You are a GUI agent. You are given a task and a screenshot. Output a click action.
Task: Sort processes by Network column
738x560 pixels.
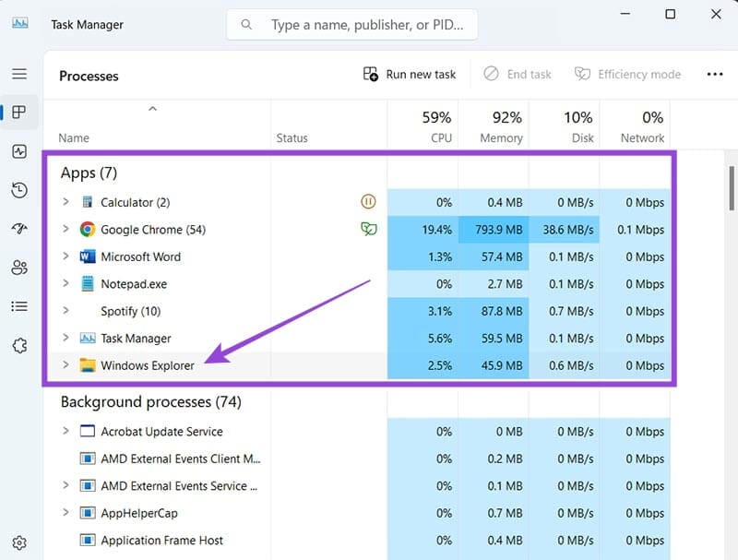(x=635, y=125)
